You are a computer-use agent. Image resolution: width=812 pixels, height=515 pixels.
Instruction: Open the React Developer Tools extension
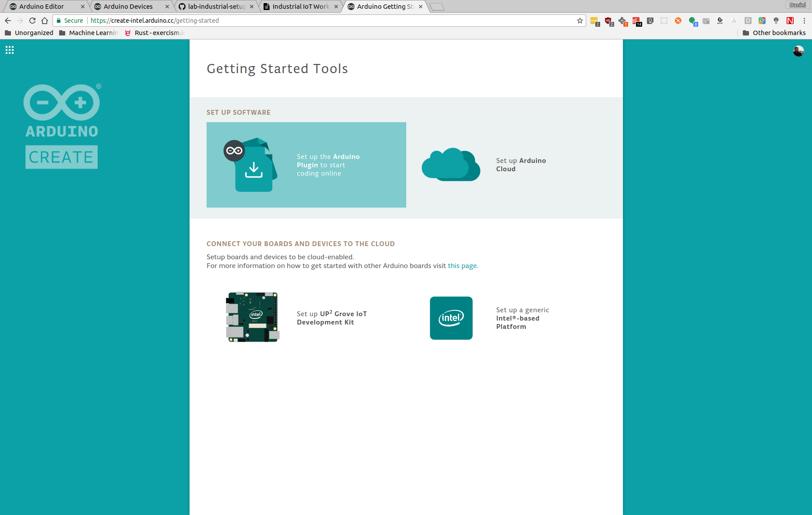(x=664, y=21)
